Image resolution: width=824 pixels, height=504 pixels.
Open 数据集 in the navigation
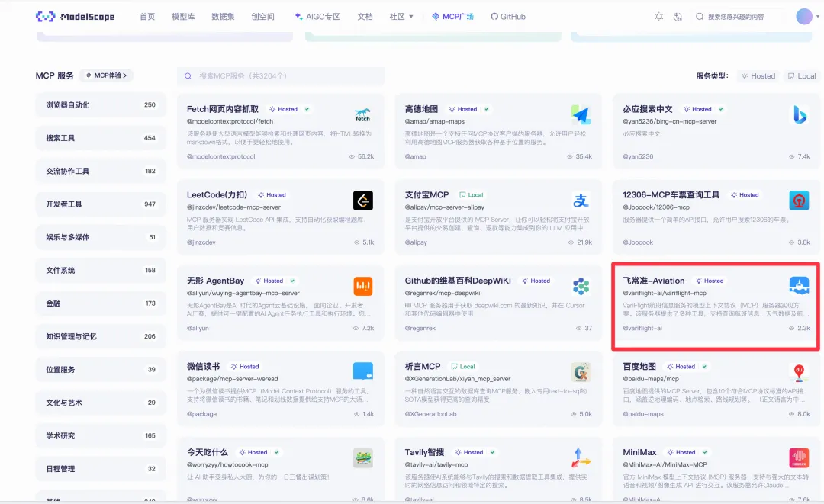pyautogui.click(x=224, y=17)
